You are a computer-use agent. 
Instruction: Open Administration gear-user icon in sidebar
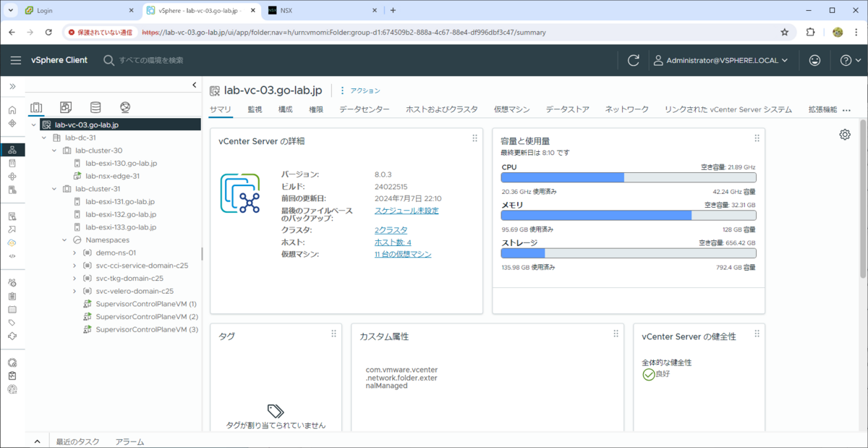pos(12,283)
